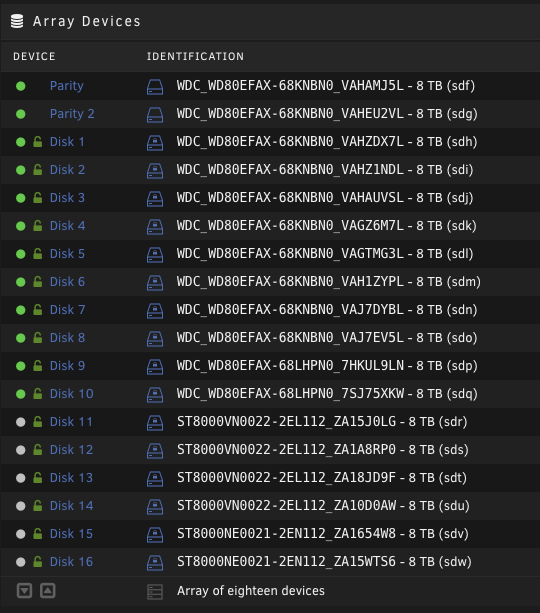This screenshot has height=613, width=540.
Task: Toggle the grey spun-down indicator on Disk 14
Action: coord(21,506)
